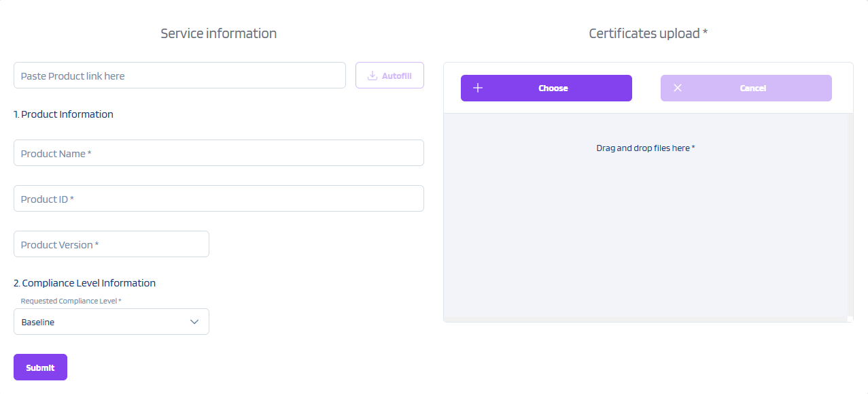This screenshot has width=868, height=394.
Task: Click the plus icon on Choose button
Action: click(478, 88)
